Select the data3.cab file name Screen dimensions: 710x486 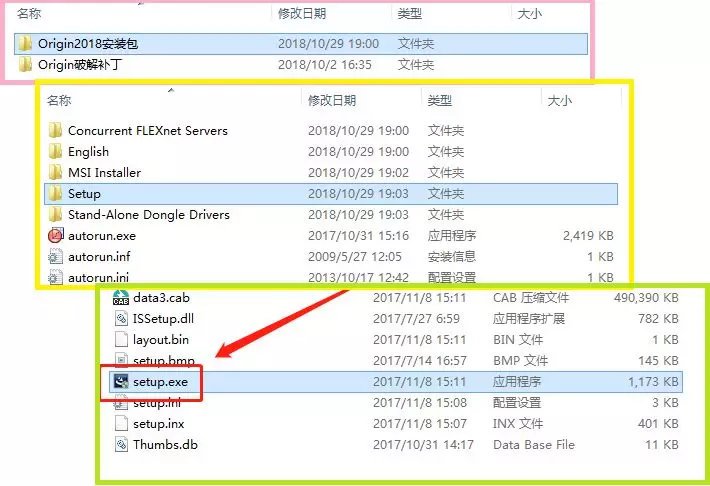(161, 298)
